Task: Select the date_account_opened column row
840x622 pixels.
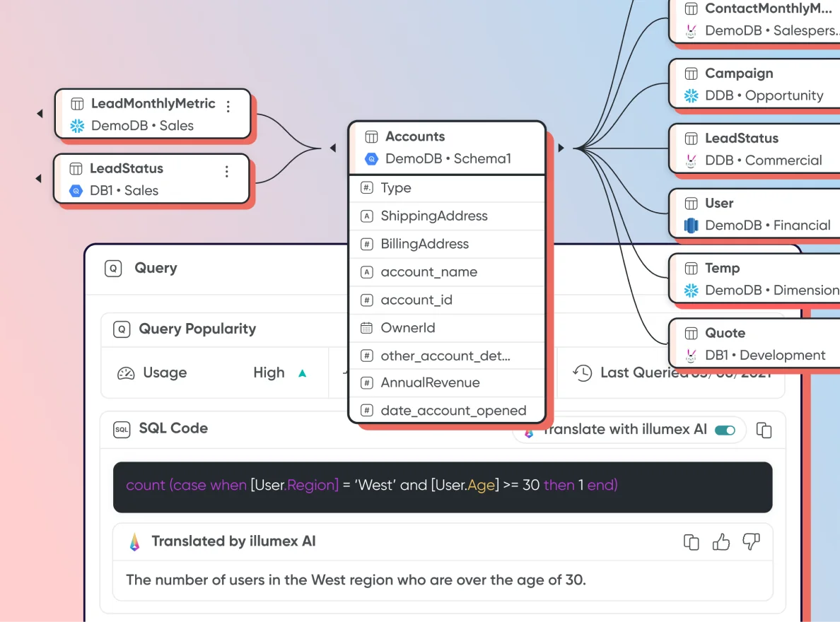Action: 447,411
